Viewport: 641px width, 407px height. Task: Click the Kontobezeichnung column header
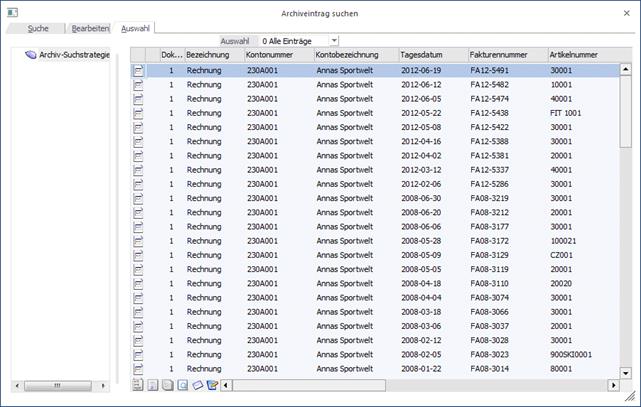pyautogui.click(x=352, y=53)
